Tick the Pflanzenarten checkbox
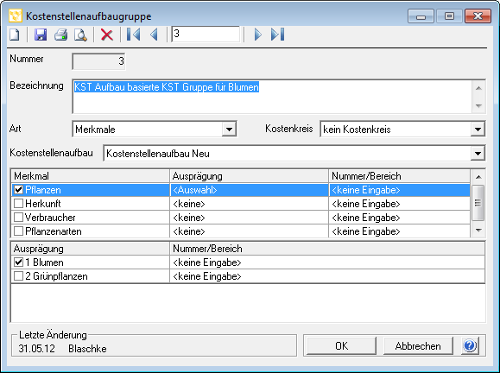Image resolution: width=500 pixels, height=373 pixels. (19, 231)
